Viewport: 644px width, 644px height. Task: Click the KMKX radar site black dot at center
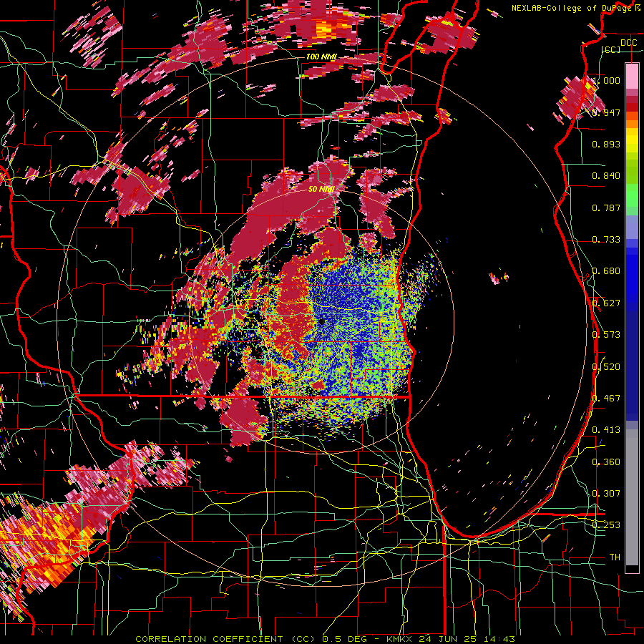coord(321,321)
